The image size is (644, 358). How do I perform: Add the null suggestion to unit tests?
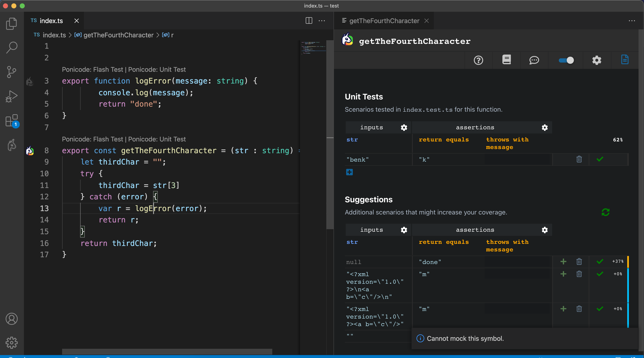(563, 262)
